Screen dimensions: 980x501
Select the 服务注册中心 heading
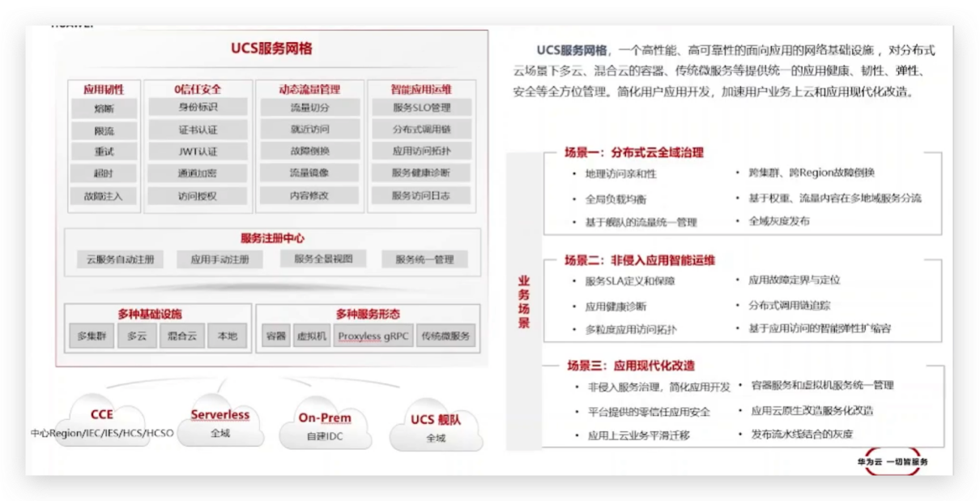coord(272,238)
